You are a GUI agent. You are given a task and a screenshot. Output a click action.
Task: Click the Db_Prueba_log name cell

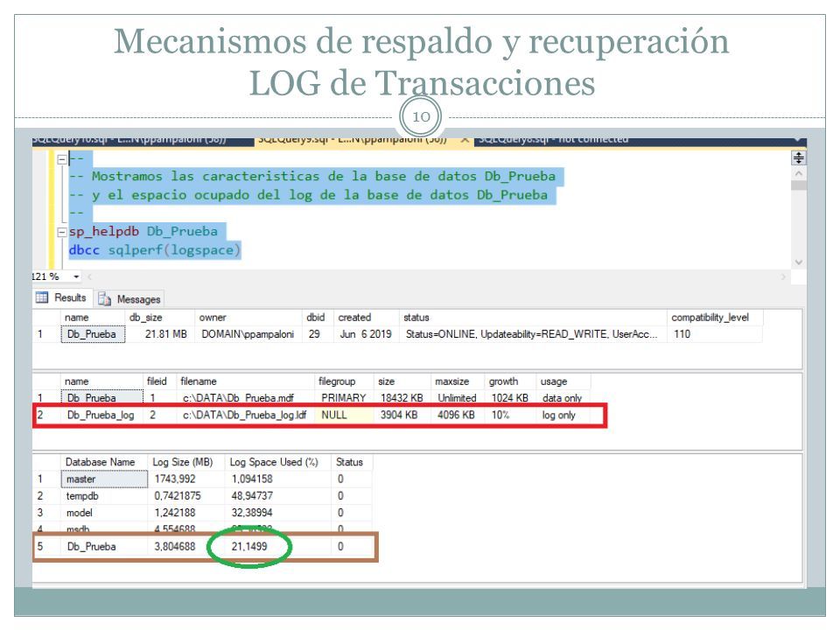pos(101,415)
